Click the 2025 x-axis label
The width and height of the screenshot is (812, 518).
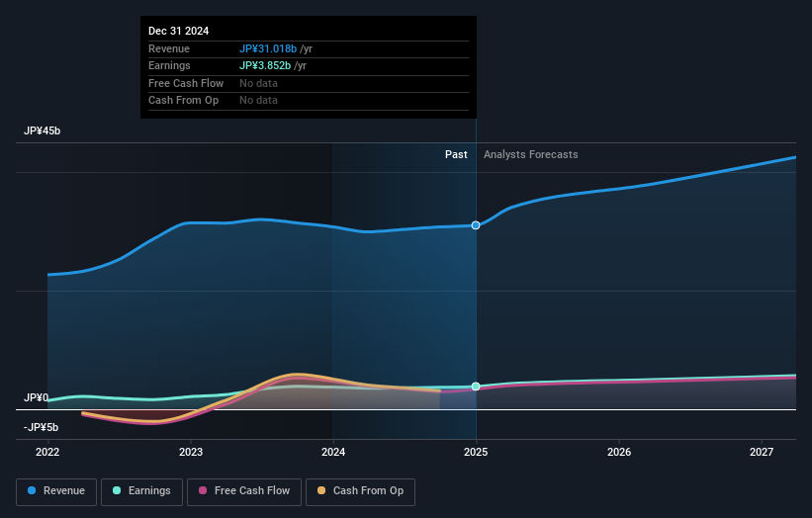[476, 452]
